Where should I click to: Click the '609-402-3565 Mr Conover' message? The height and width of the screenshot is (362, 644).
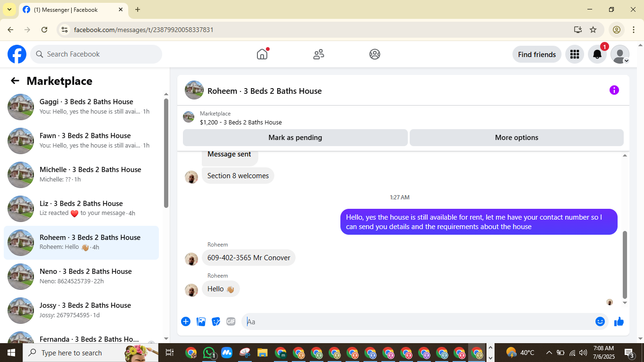click(249, 258)
